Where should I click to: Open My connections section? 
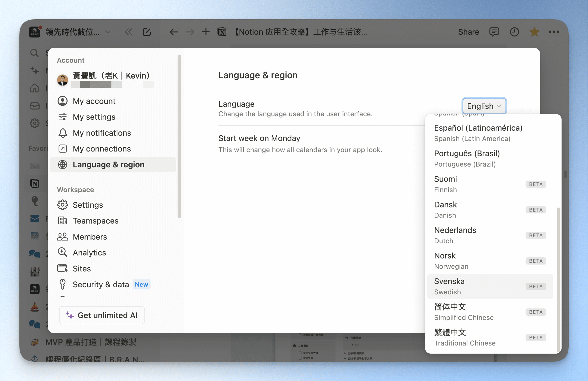tap(113, 149)
